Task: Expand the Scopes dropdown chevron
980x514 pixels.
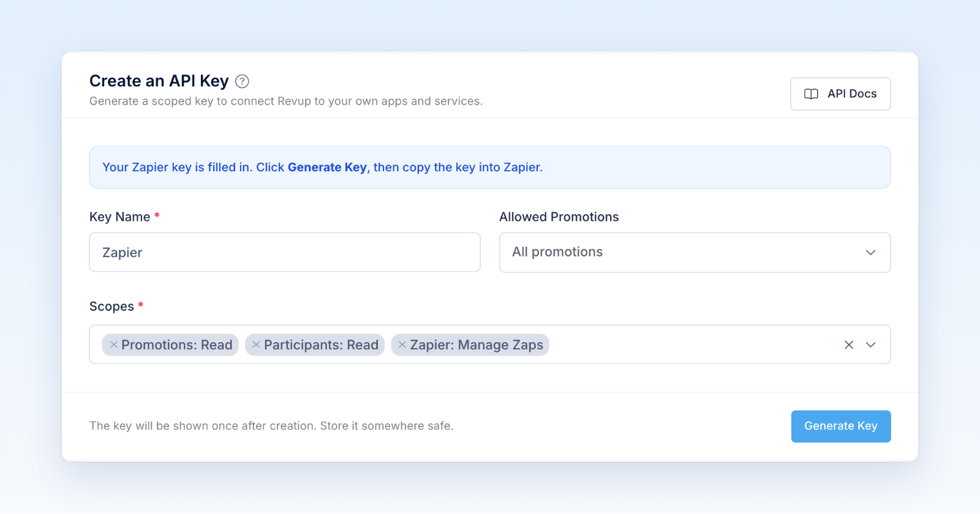Action: (x=870, y=345)
